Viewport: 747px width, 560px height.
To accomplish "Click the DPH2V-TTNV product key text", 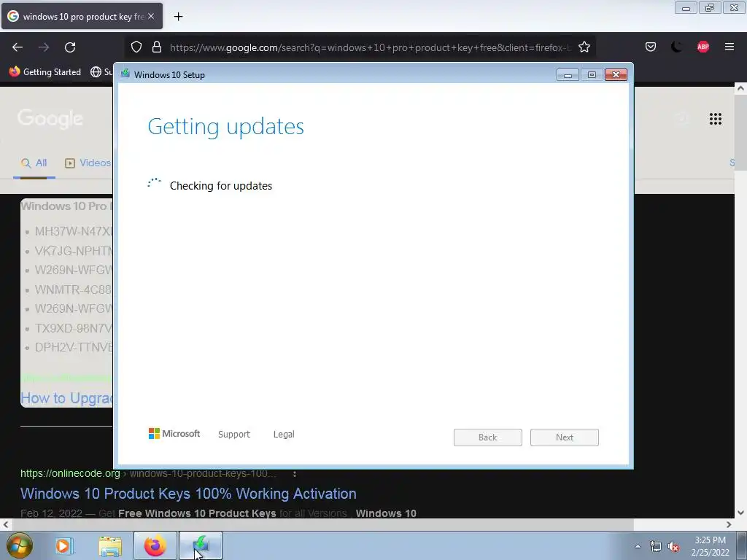I will 74,347.
